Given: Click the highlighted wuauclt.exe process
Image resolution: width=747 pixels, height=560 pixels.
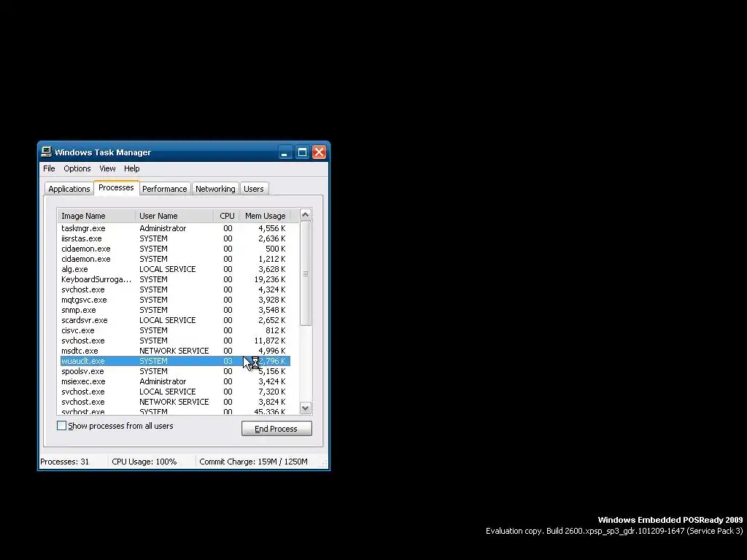Looking at the screenshot, I should (x=175, y=361).
